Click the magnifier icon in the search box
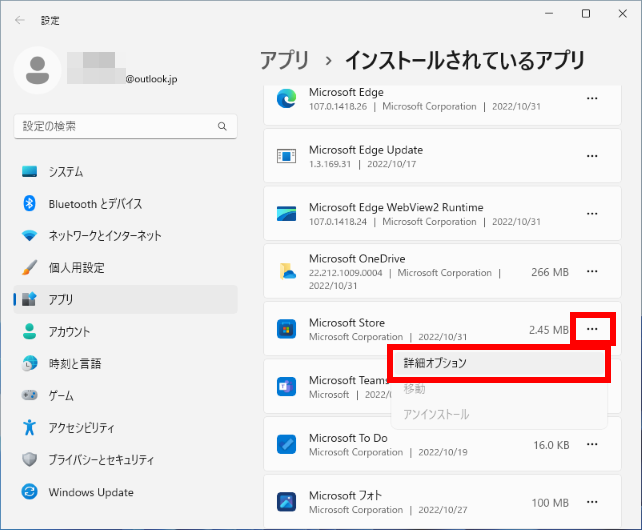Image resolution: width=642 pixels, height=530 pixels. click(222, 126)
